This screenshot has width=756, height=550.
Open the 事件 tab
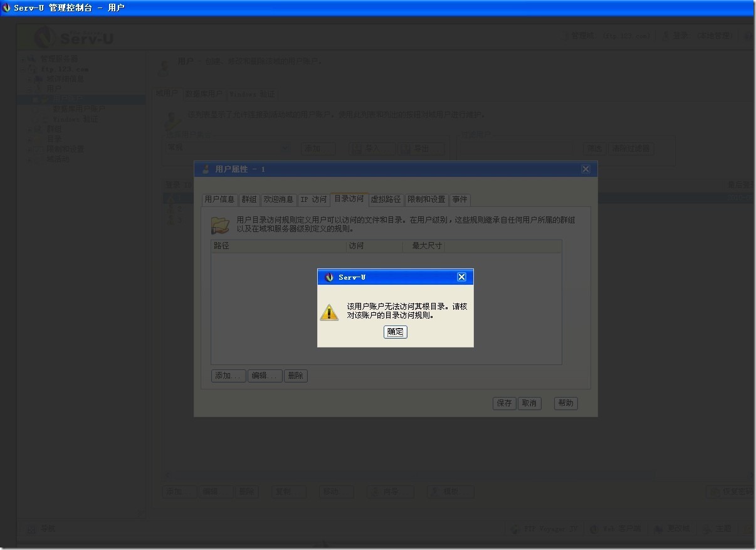pyautogui.click(x=460, y=199)
